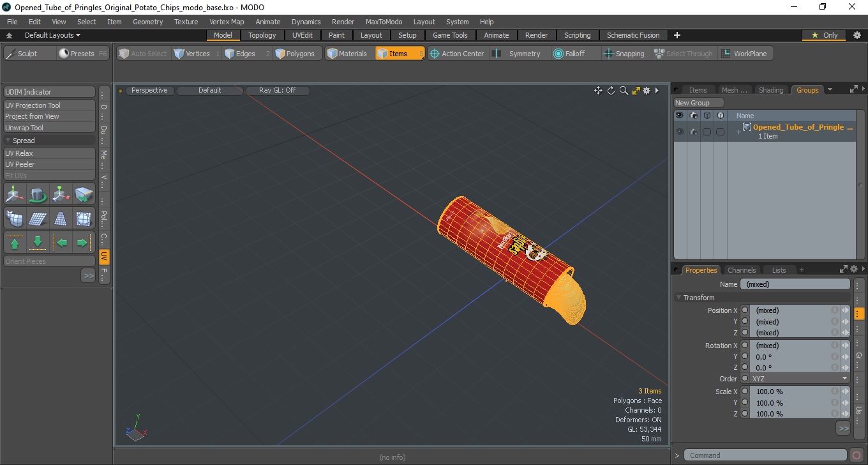Click the New Group button
The height and width of the screenshot is (465, 868).
point(699,103)
